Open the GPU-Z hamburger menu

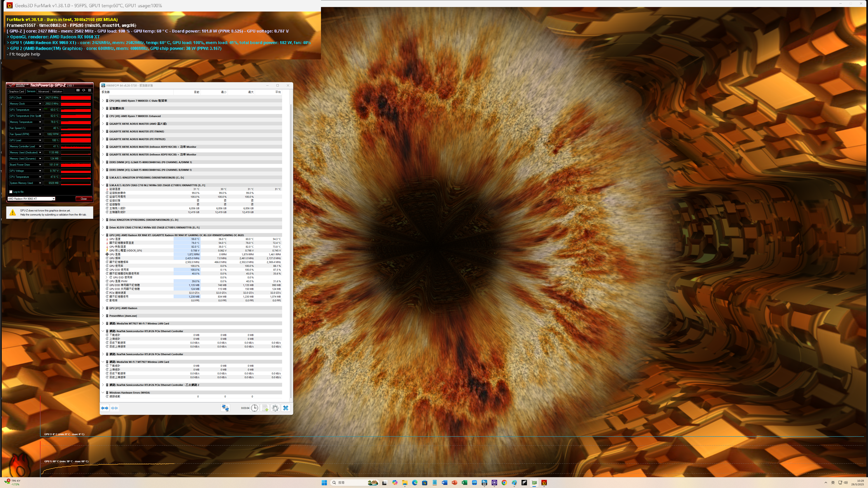click(x=90, y=90)
